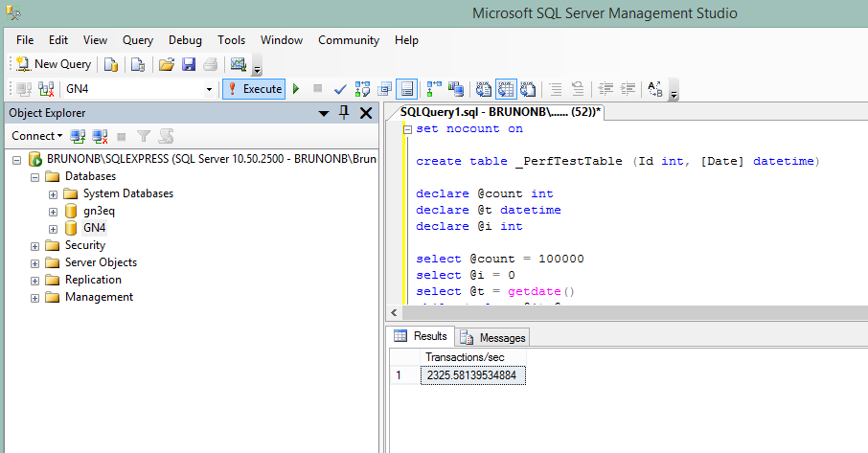Start debugging with green play icon
The image size is (868, 453).
coord(296,89)
